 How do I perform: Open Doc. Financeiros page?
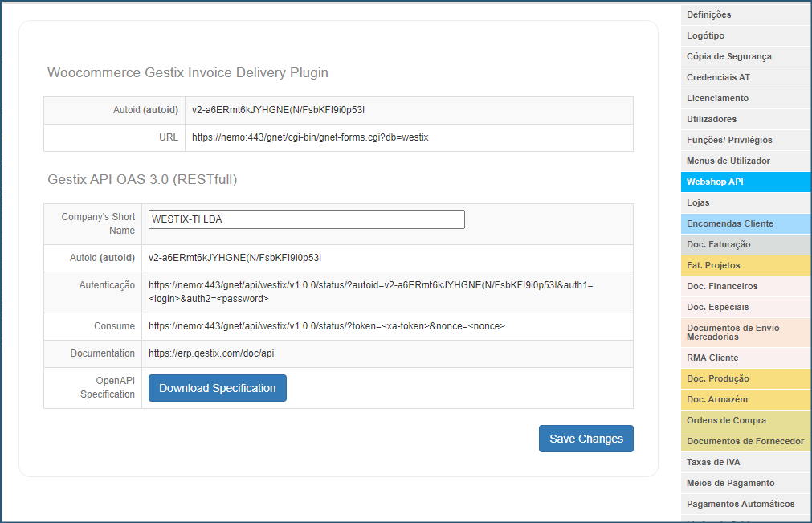[x=745, y=286]
